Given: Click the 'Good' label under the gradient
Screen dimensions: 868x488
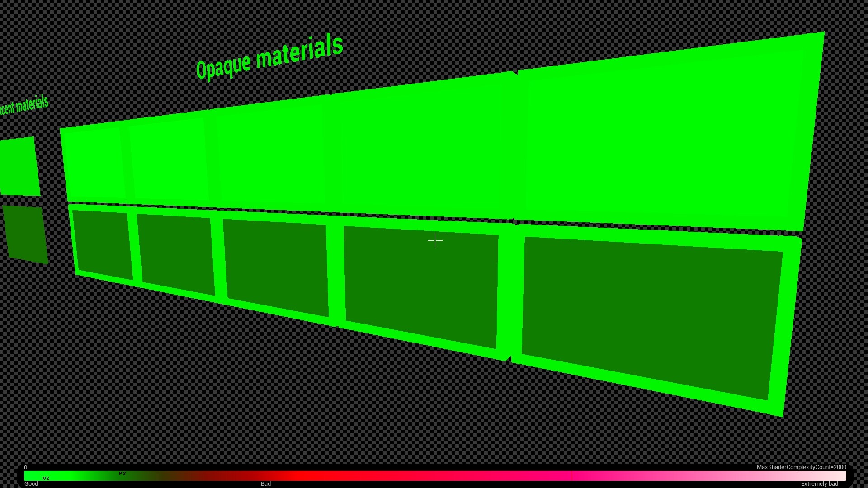Looking at the screenshot, I should [x=31, y=484].
